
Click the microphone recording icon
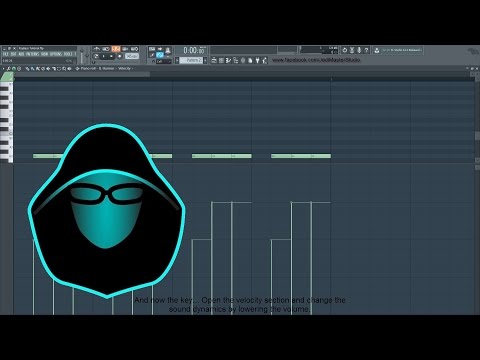point(359,50)
